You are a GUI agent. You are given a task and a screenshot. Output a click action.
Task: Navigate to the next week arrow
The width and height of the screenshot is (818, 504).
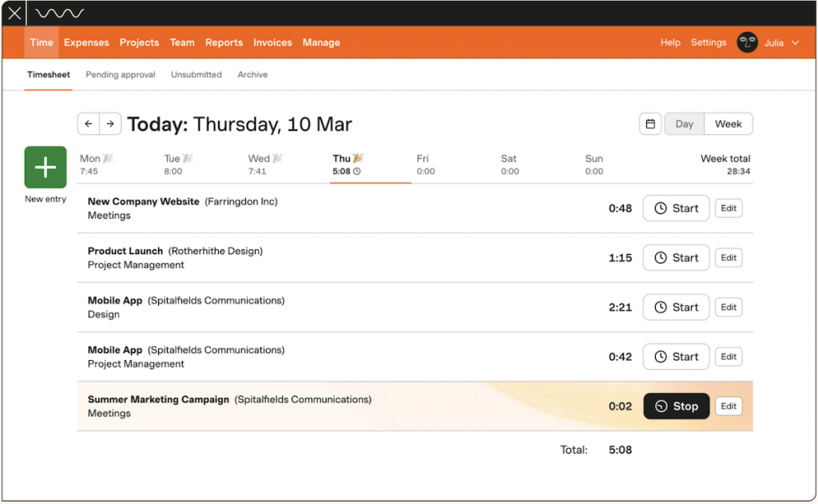[109, 124]
